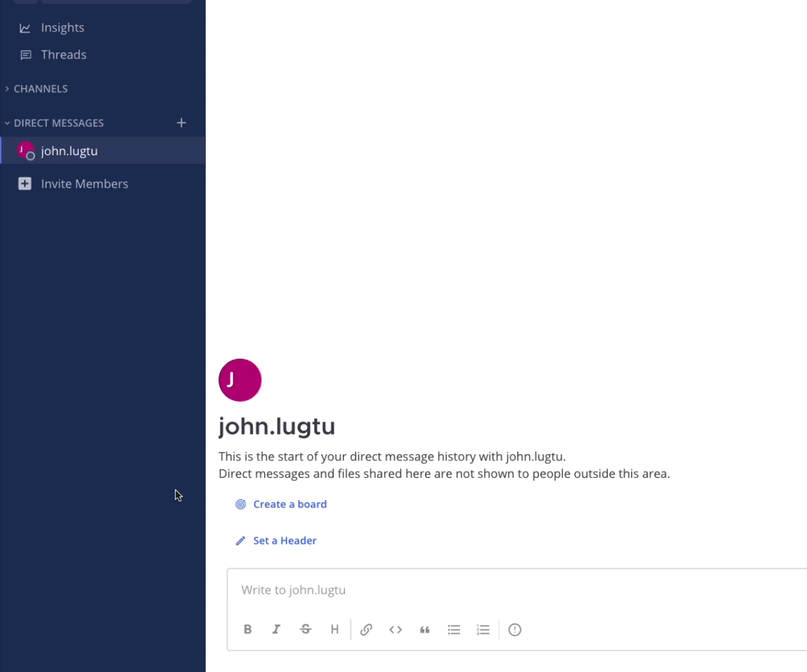The width and height of the screenshot is (807, 672).
Task: Toggle the formatting help indicator icon
Action: tap(514, 630)
